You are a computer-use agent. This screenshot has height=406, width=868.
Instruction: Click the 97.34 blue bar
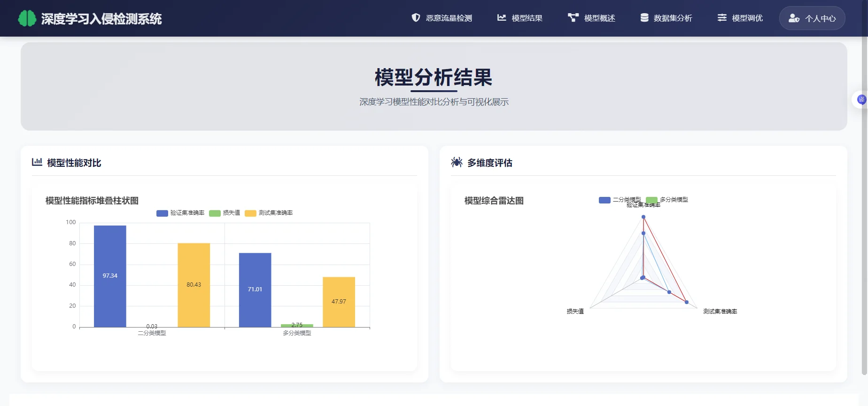click(110, 276)
